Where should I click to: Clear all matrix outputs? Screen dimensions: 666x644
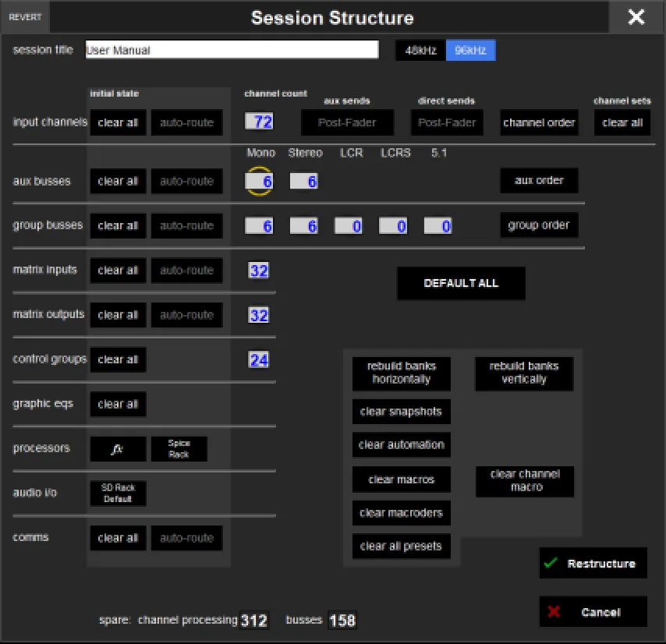pyautogui.click(x=118, y=315)
